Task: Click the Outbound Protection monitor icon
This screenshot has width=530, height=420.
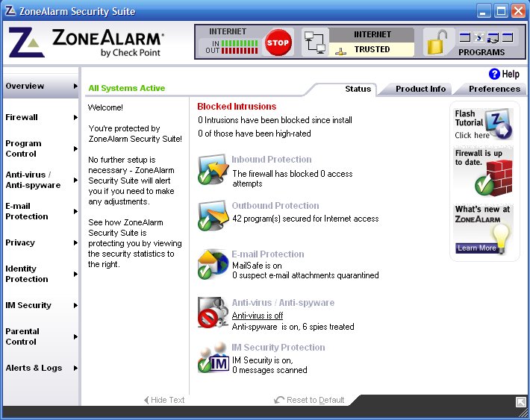Action: point(213,216)
